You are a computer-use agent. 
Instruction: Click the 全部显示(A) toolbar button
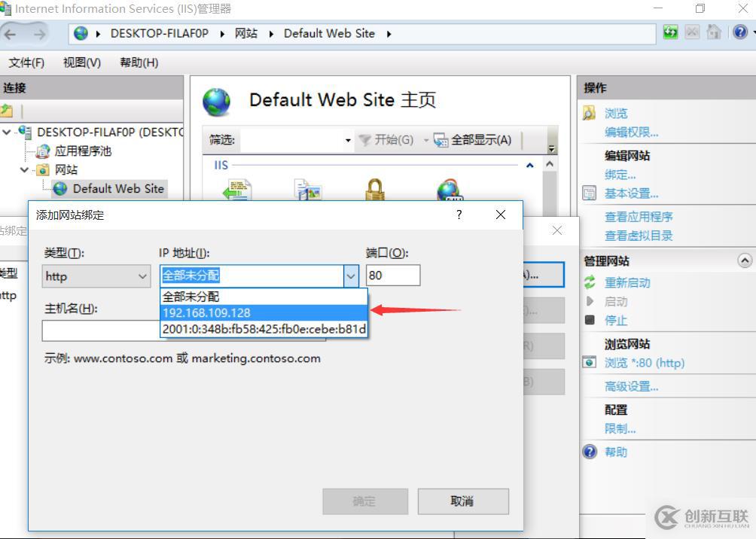tap(473, 140)
